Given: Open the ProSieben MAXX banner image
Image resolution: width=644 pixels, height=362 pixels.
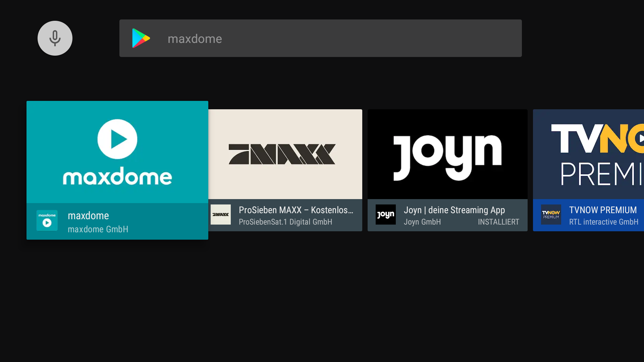Looking at the screenshot, I should click(x=285, y=154).
